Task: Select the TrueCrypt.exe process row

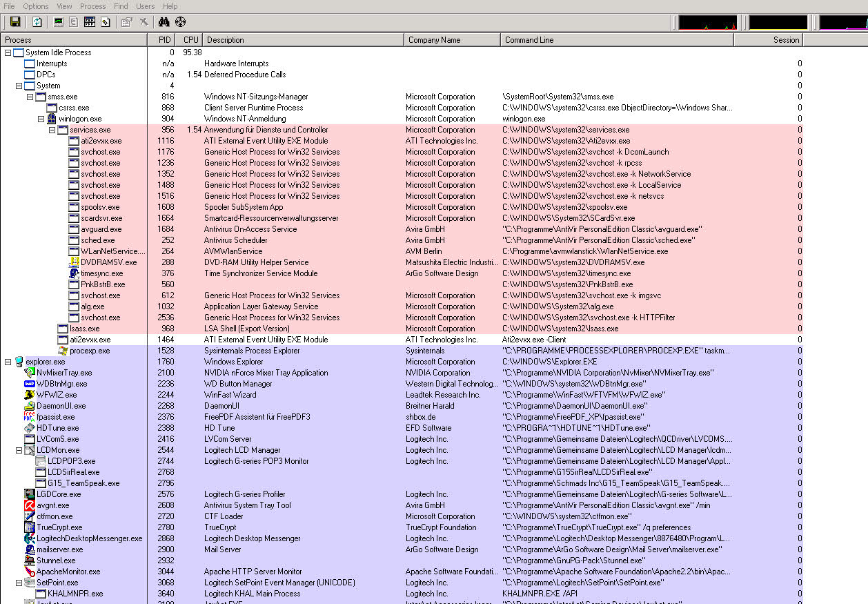Action: click(59, 527)
